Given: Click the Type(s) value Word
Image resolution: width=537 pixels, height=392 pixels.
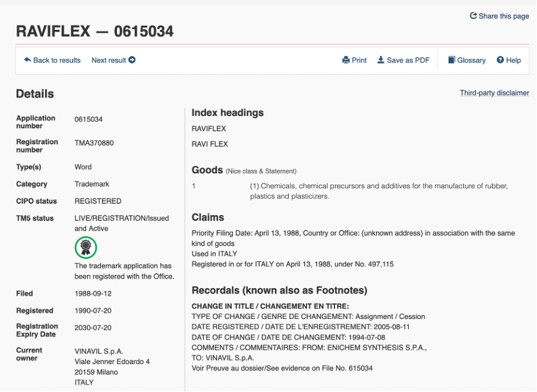Looking at the screenshot, I should pos(83,167).
